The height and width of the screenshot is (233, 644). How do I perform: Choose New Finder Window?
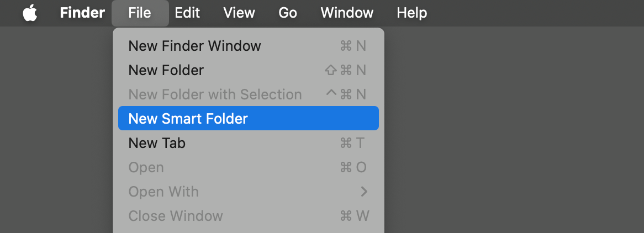(x=194, y=46)
